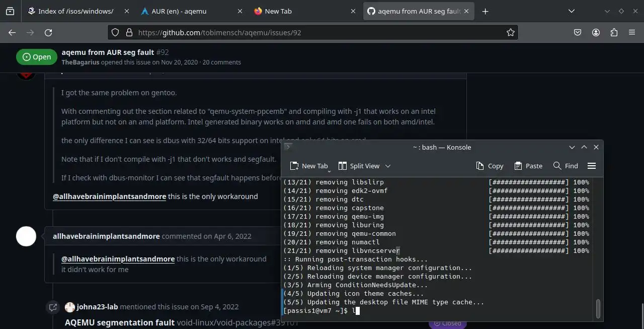644x329 pixels.
Task: Select the aqemu from AUR seg fault tab
Action: [418, 11]
